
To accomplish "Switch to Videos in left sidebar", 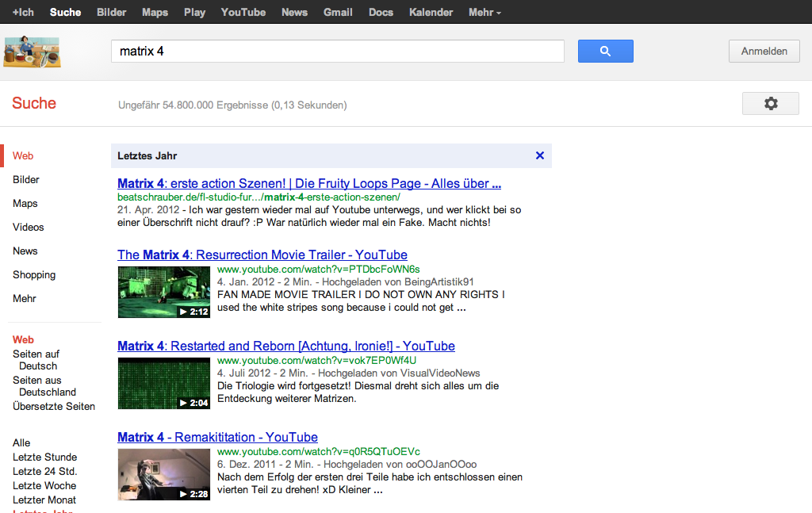I will [29, 228].
